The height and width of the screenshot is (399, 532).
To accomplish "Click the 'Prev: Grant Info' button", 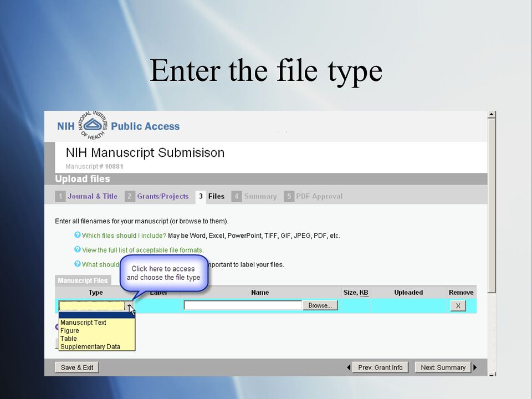I will pyautogui.click(x=380, y=367).
